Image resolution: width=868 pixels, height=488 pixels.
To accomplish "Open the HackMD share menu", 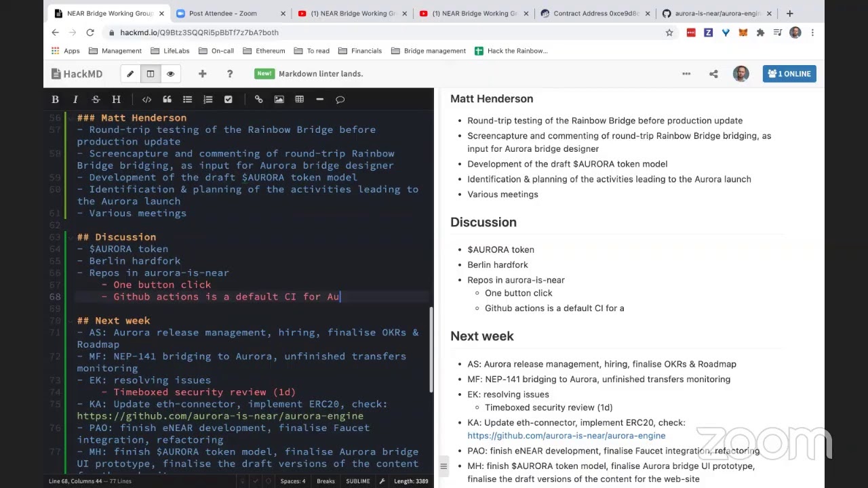I will pyautogui.click(x=713, y=74).
